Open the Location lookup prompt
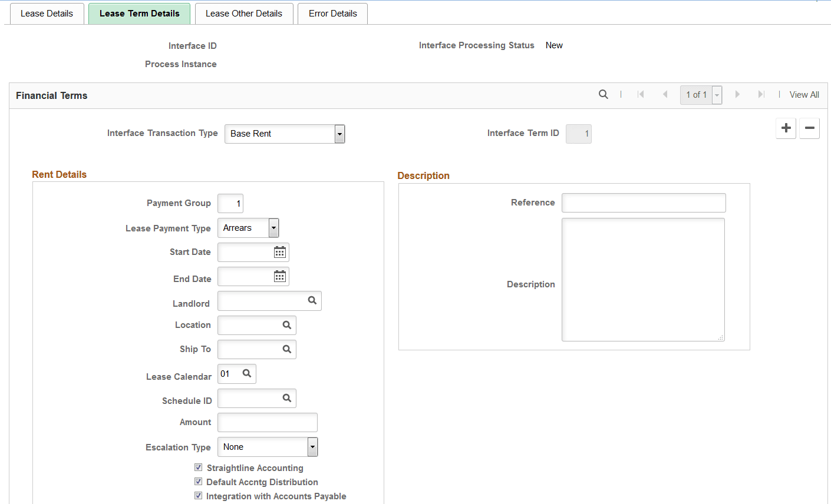 tap(287, 325)
